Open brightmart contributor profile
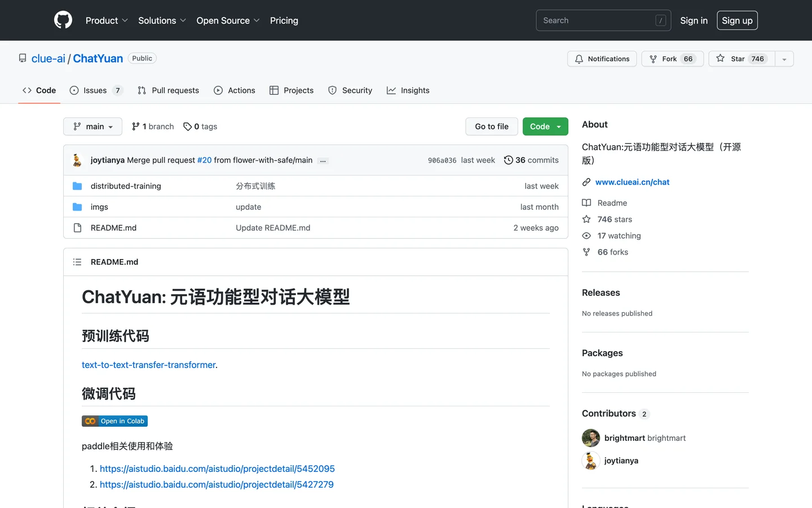 (645, 438)
